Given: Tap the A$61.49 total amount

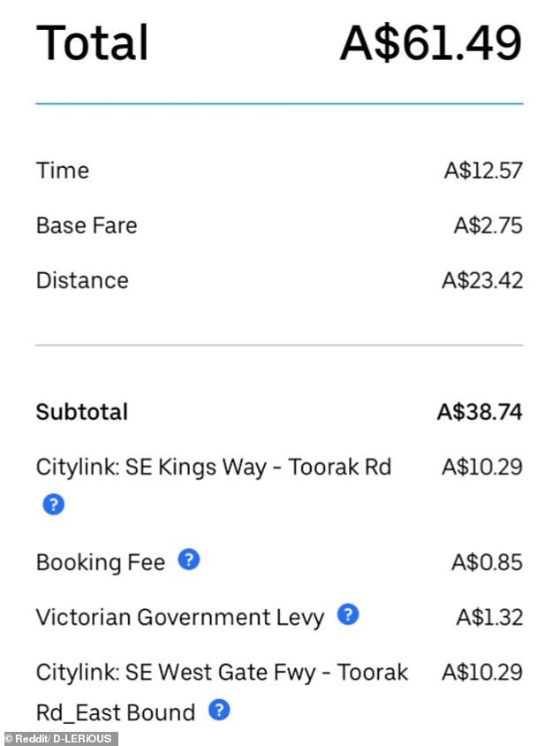Looking at the screenshot, I should tap(431, 42).
